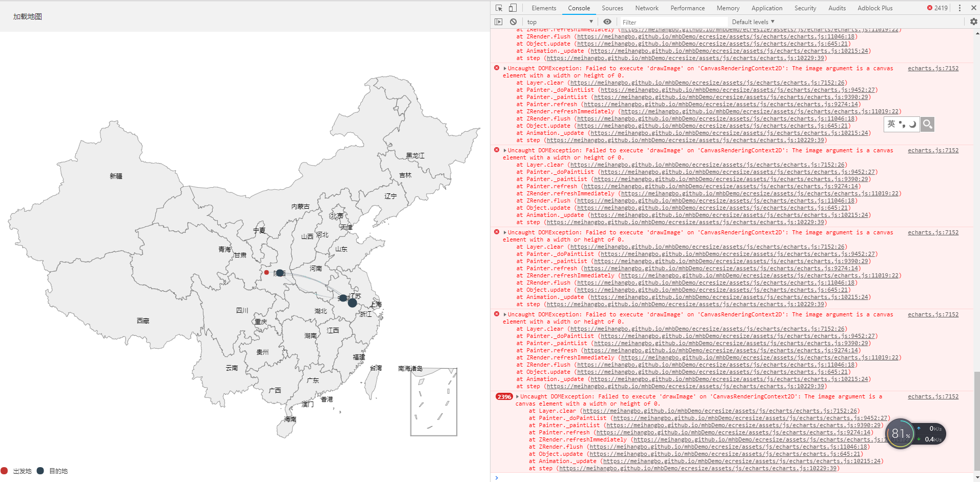This screenshot has width=980, height=482.
Task: Toggle the live expression eye icon
Action: tap(607, 22)
